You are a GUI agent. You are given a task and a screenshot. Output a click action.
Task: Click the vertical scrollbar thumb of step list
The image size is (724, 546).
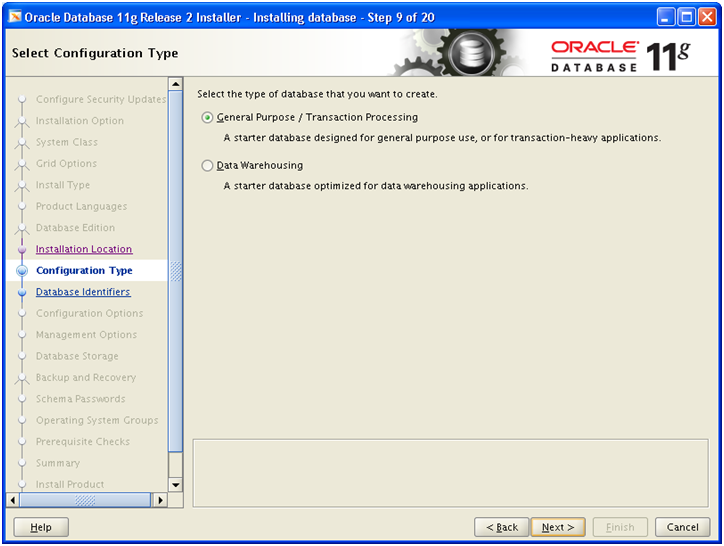coord(175,271)
